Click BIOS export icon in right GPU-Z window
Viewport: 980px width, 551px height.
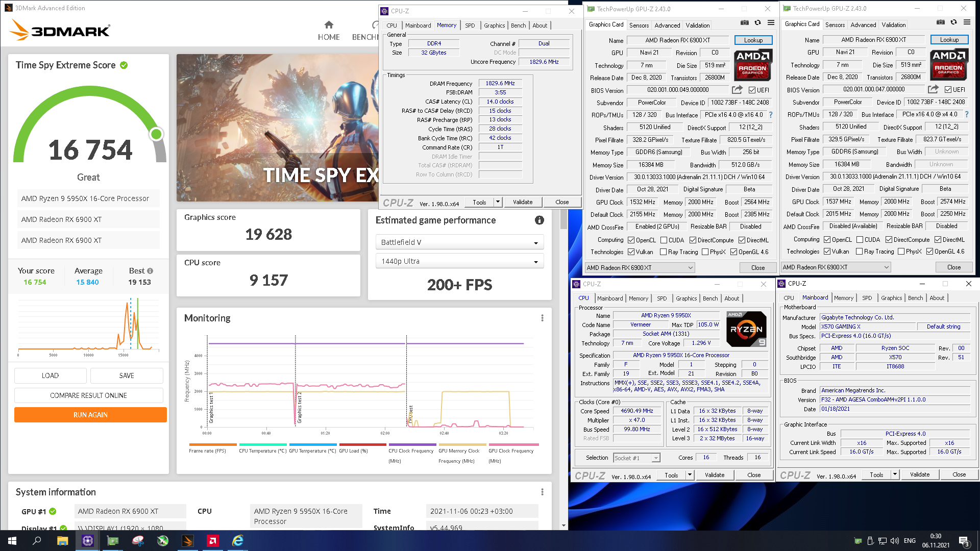point(933,89)
